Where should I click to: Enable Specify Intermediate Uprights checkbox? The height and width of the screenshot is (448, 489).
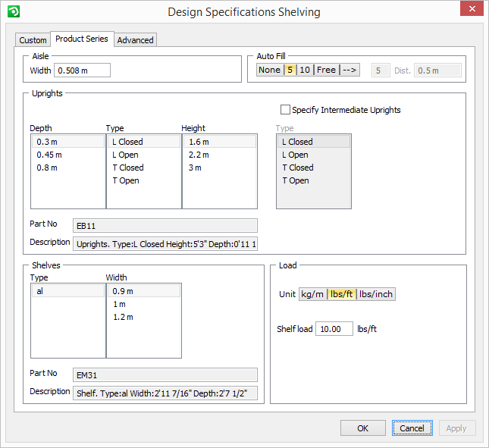286,110
